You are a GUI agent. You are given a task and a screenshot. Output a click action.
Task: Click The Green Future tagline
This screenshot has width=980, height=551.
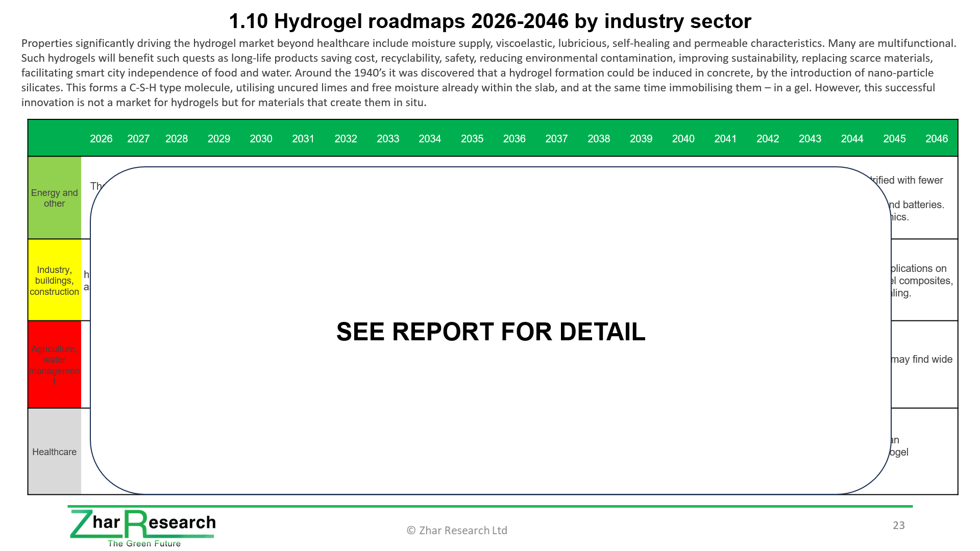tap(144, 543)
